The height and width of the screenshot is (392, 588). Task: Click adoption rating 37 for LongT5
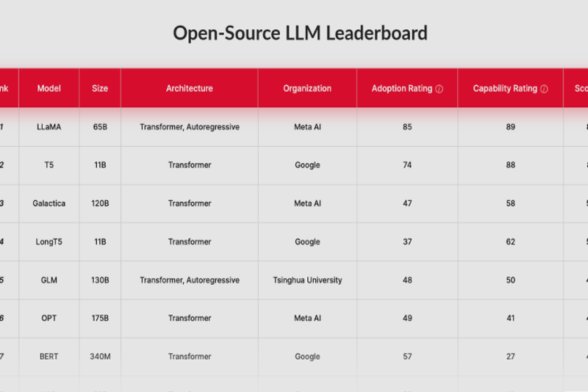407,242
